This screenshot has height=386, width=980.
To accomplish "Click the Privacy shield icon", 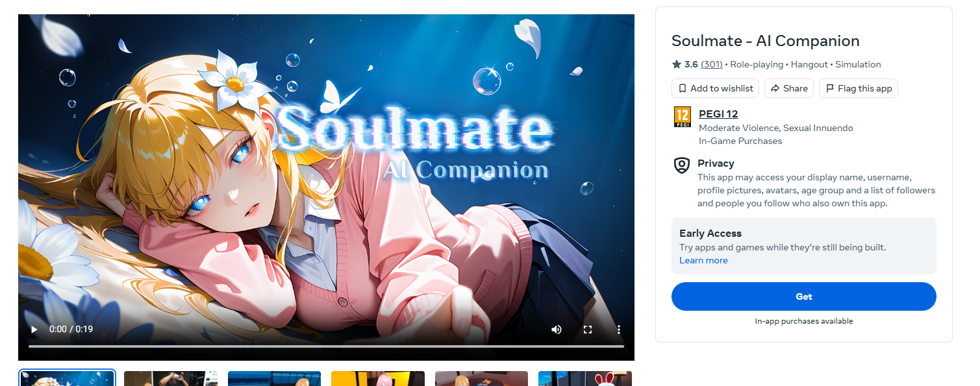I will pyautogui.click(x=681, y=165).
